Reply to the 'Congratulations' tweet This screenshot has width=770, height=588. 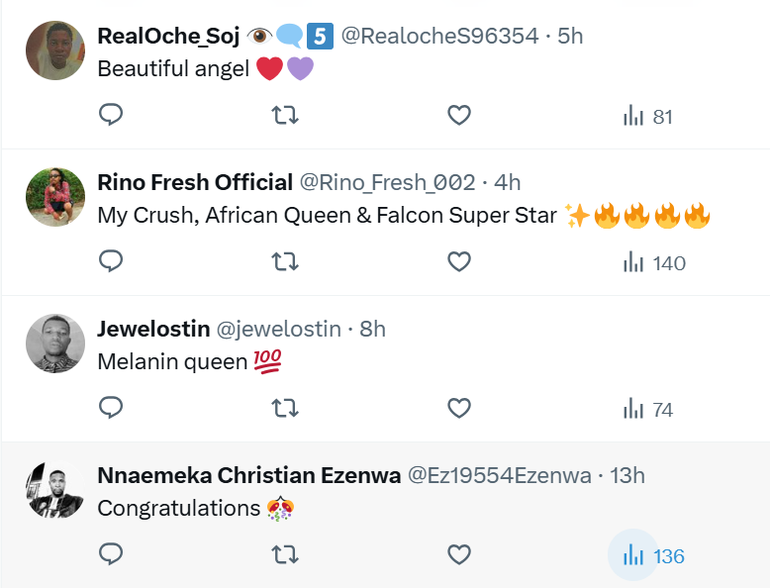point(111,554)
